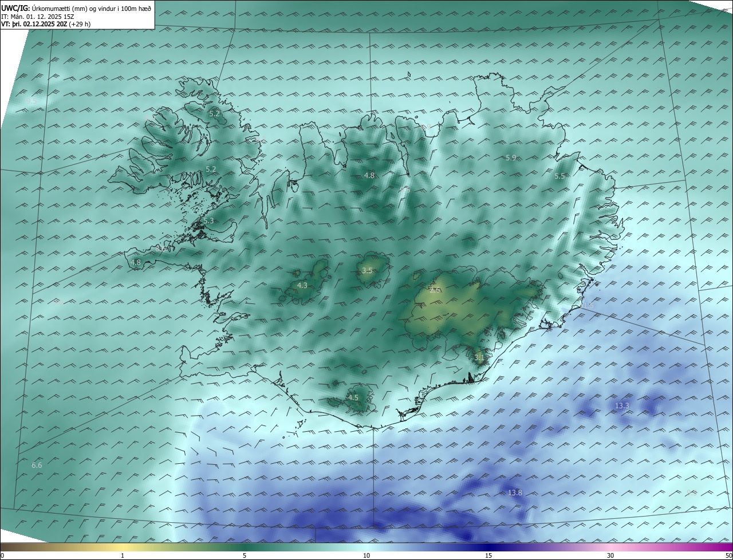Image resolution: width=733 pixels, height=560 pixels.
Task: Click the 0 tick label on the color scale
Action: (x=2, y=555)
